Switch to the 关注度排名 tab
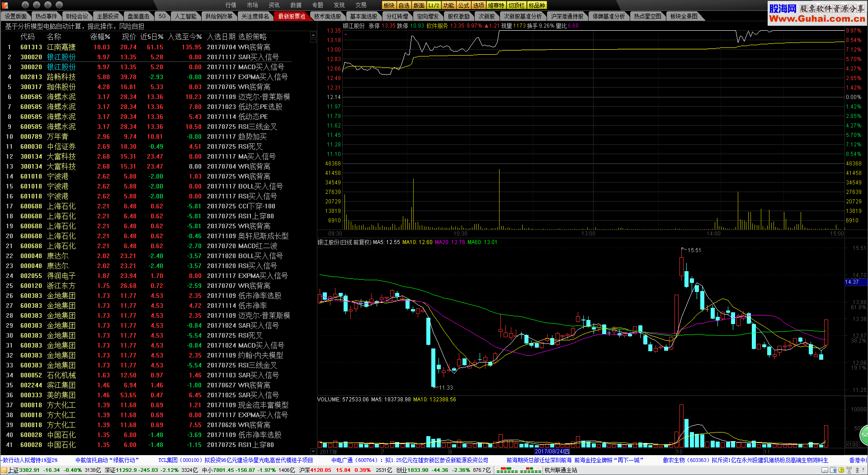This screenshot has width=868, height=475. click(255, 16)
